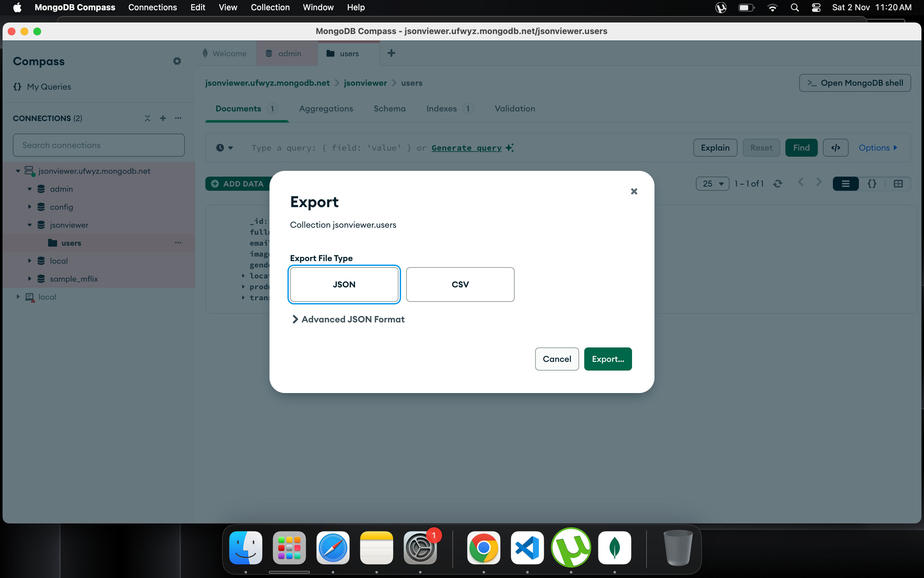Viewport: 924px width, 578px height.
Task: Open users collection ellipsis menu
Action: point(178,243)
